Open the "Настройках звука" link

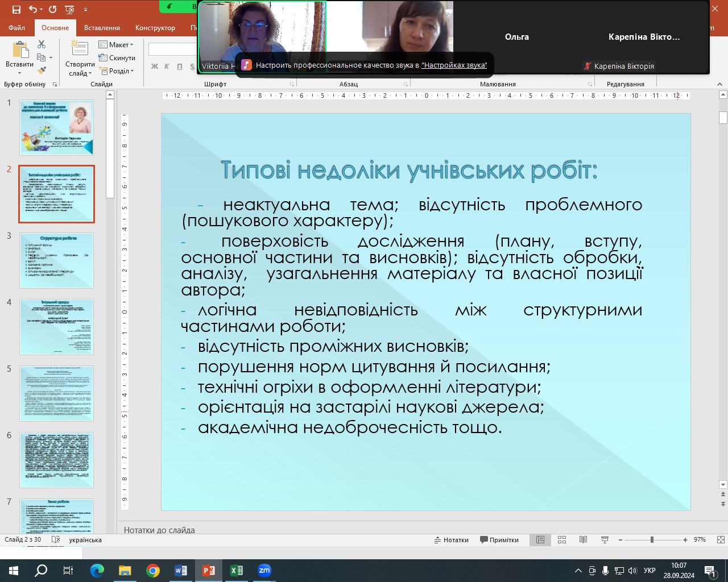(x=454, y=65)
